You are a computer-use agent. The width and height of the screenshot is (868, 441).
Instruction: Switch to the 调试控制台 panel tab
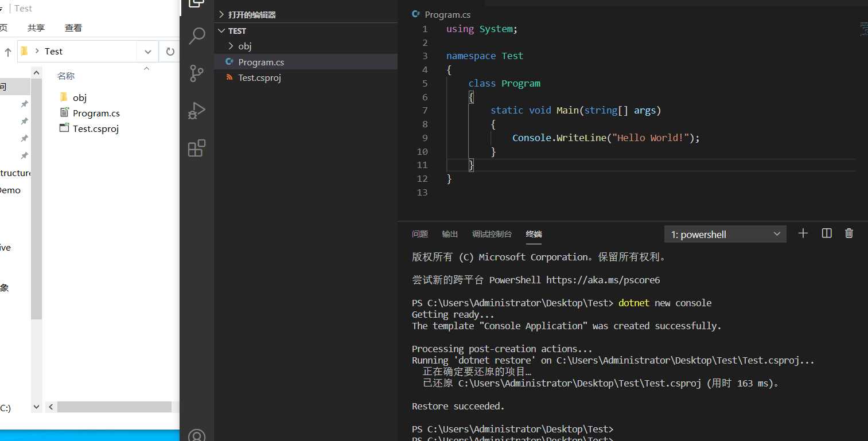[492, 234]
